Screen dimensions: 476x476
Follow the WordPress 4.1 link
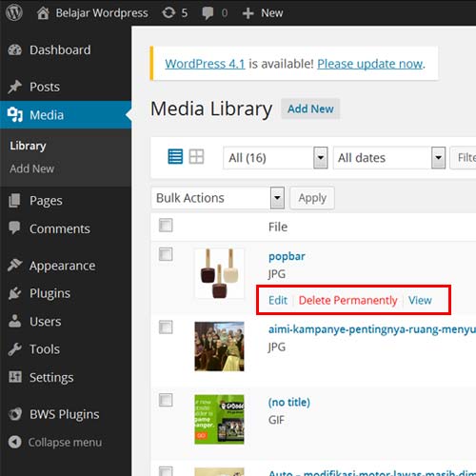[205, 64]
